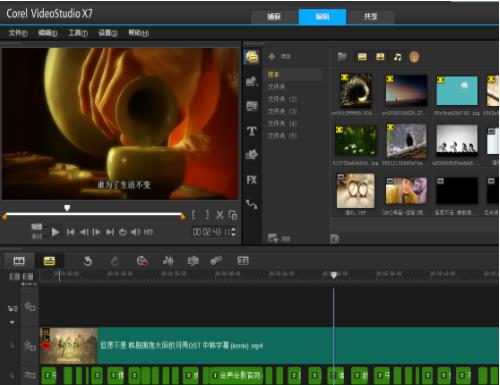Open the 文件 (File) menu

pos(18,33)
